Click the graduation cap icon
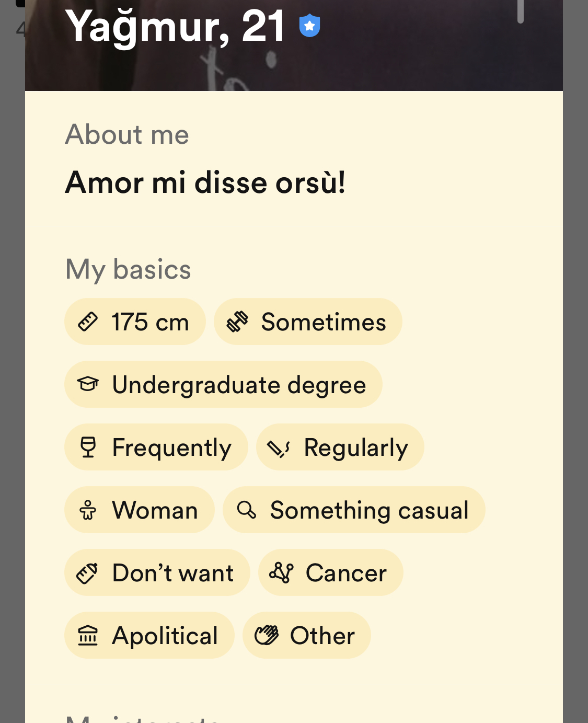The height and width of the screenshot is (723, 588). point(88,384)
